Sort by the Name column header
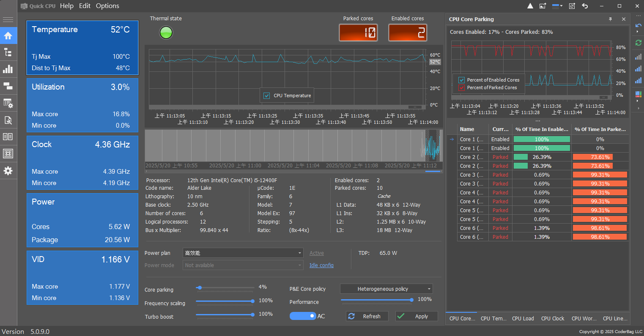 coord(473,129)
